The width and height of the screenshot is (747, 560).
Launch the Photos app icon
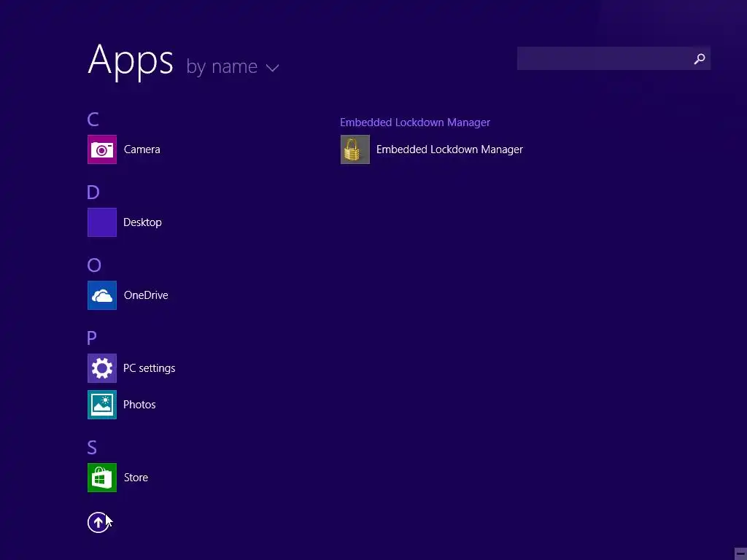(102, 405)
